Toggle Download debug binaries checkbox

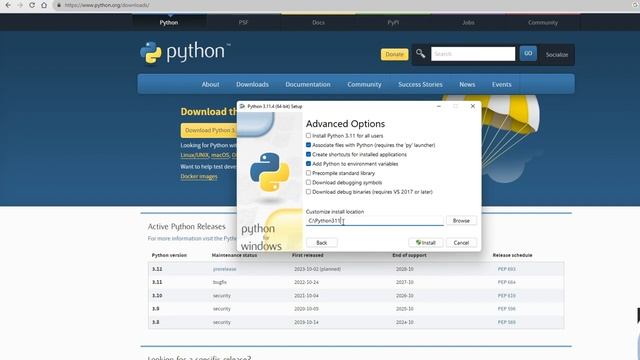309,192
